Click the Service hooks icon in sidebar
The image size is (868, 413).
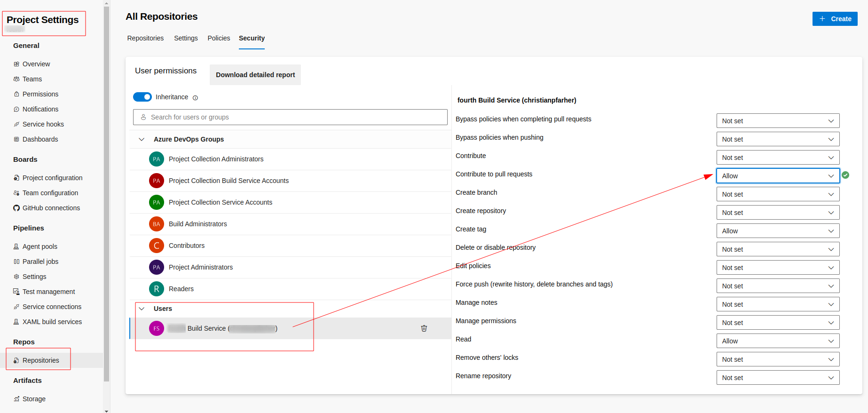(16, 124)
